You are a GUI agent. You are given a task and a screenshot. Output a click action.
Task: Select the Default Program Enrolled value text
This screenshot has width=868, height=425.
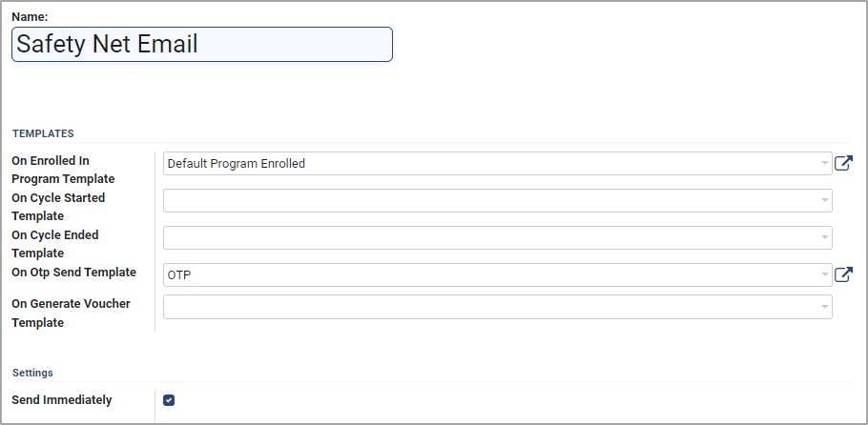pos(237,164)
